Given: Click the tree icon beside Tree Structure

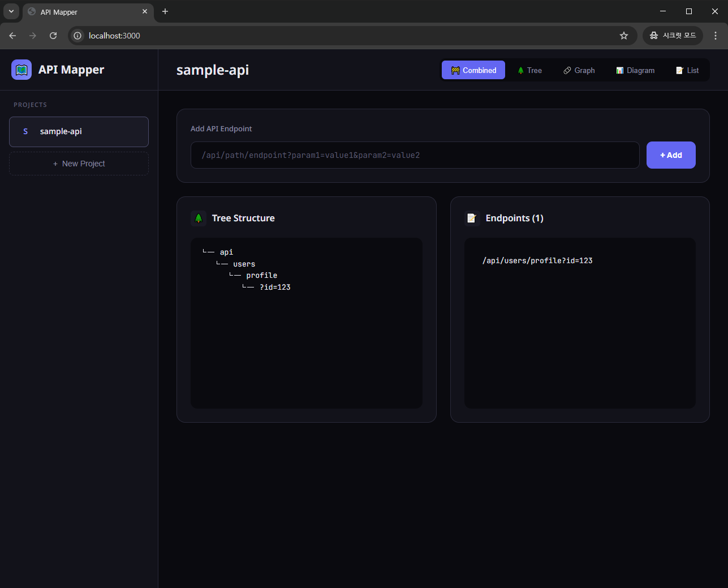Looking at the screenshot, I should pyautogui.click(x=199, y=218).
